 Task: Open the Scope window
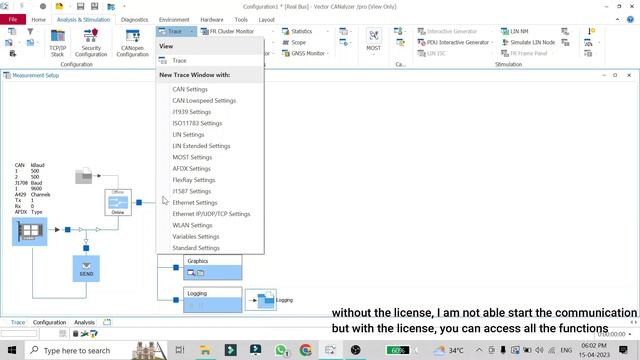pos(294,42)
